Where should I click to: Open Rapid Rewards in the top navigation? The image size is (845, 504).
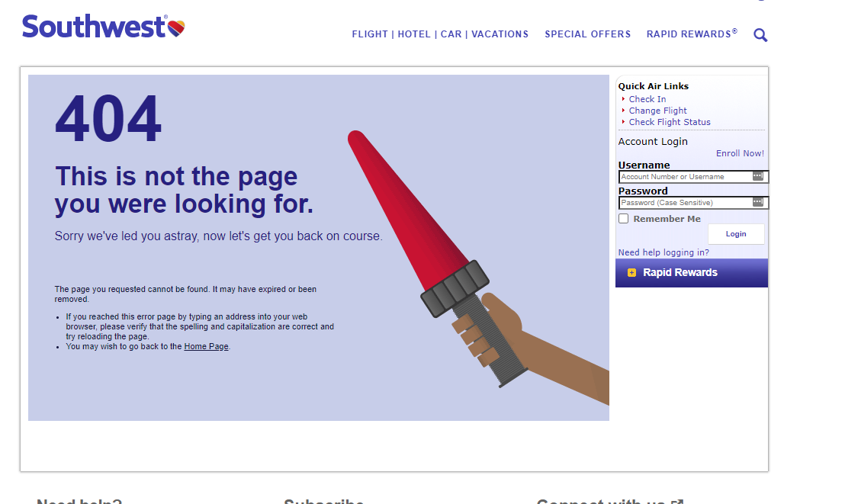coord(691,34)
